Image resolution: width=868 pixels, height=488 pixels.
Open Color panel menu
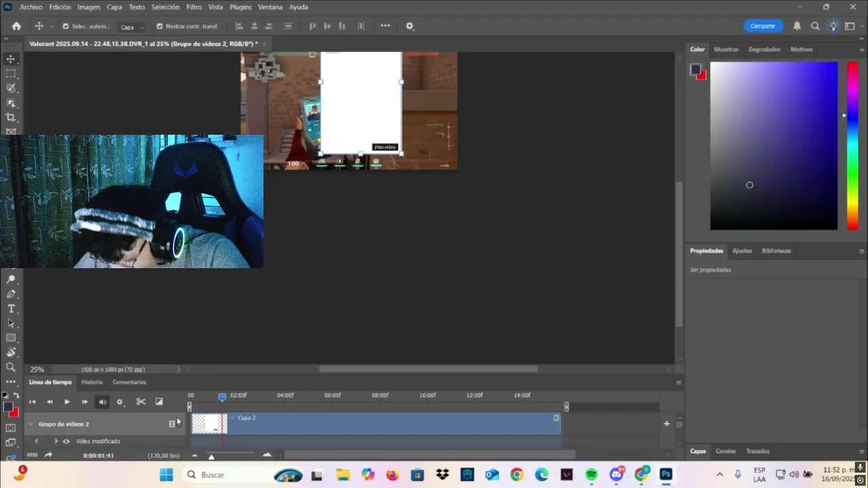pyautogui.click(x=862, y=49)
